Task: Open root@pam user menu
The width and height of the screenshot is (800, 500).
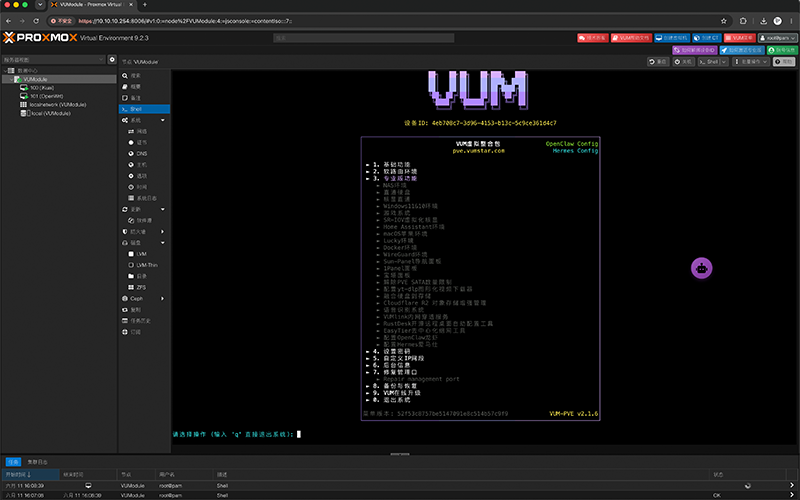Action: (778, 38)
